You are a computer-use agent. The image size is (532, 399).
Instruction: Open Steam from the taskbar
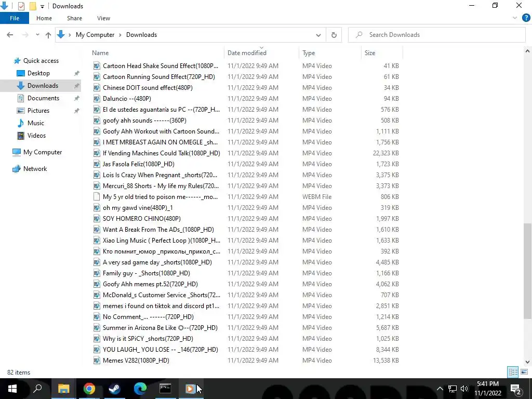click(x=114, y=389)
